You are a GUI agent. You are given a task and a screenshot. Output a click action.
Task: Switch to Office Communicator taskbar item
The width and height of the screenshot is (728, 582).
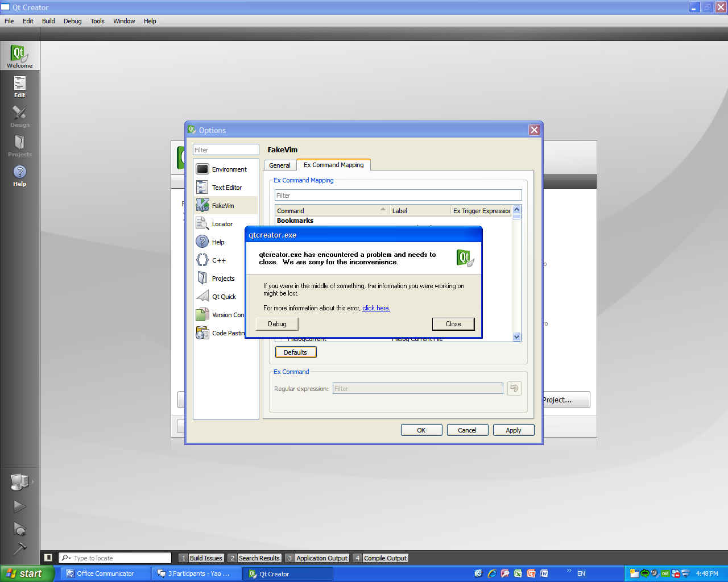pyautogui.click(x=106, y=573)
